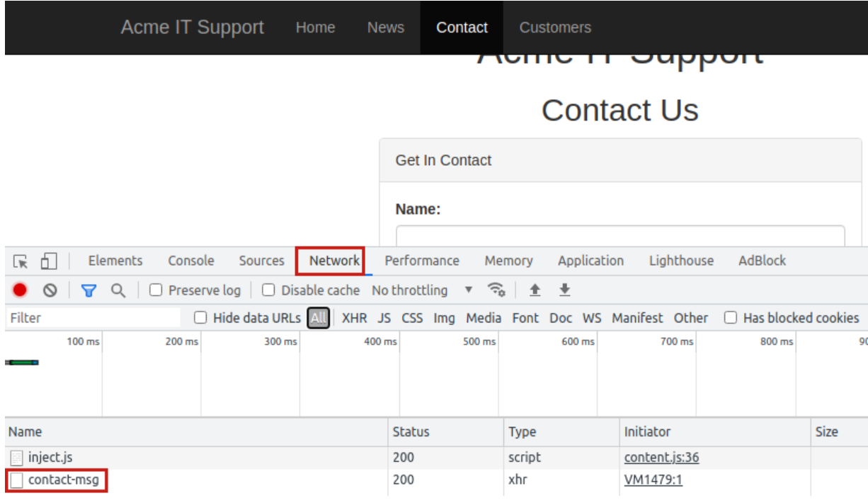868x503 pixels.
Task: Enable the Preserve log checkbox
Action: point(156,290)
